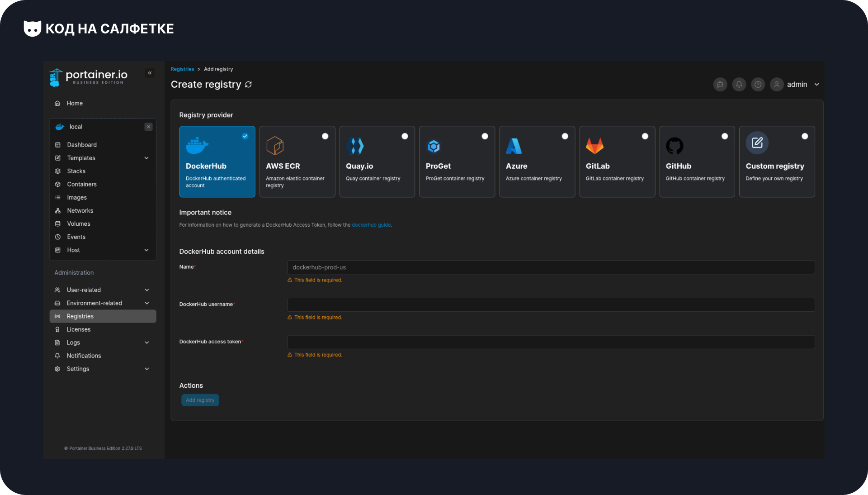The width and height of the screenshot is (868, 495).
Task: Select the AWS ECR radio button
Action: click(x=325, y=136)
